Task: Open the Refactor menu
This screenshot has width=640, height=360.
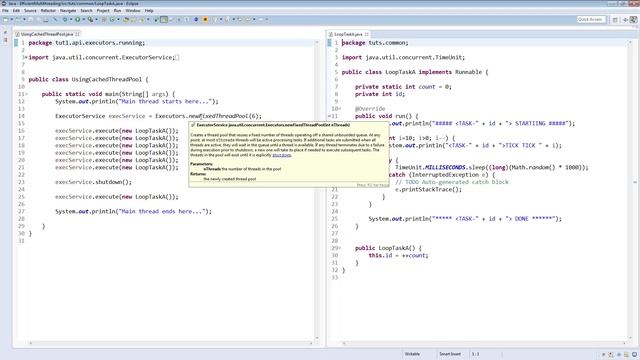Action: tap(48, 11)
